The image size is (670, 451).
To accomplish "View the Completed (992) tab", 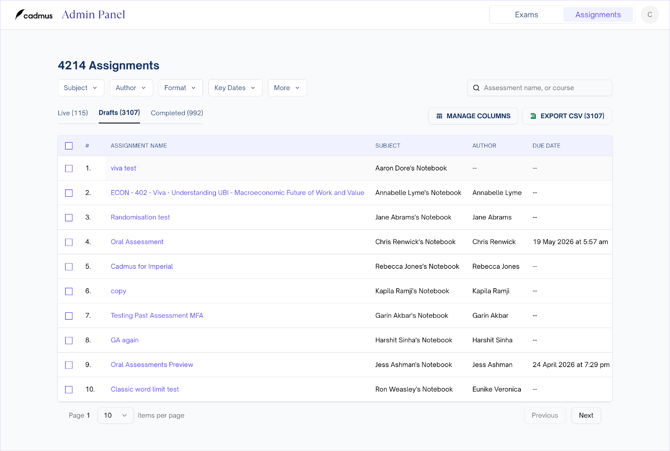I will (177, 113).
